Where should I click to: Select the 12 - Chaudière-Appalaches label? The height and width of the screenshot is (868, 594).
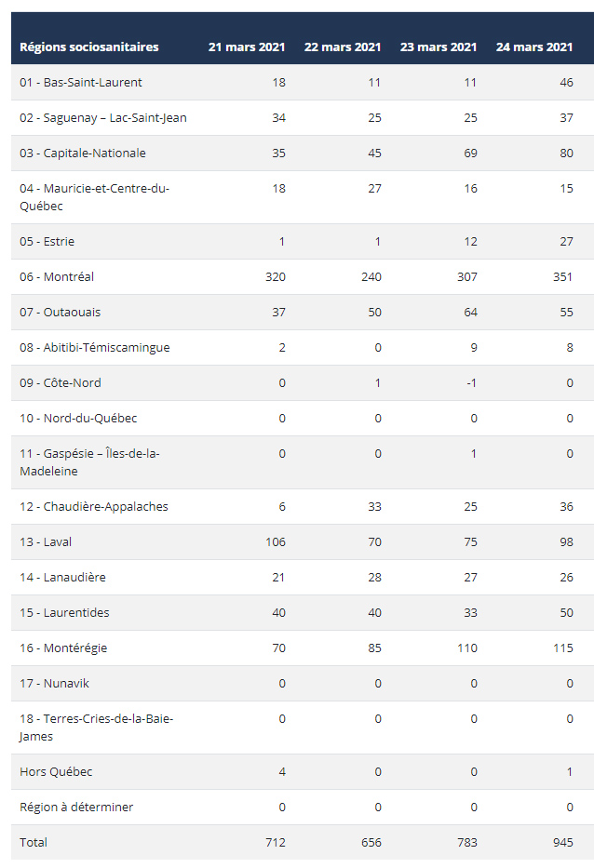tap(94, 506)
